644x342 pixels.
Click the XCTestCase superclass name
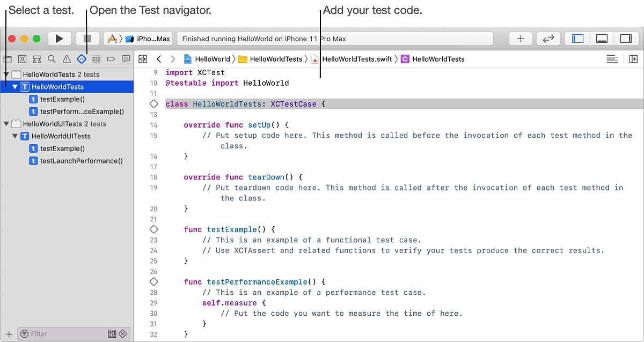(x=294, y=104)
